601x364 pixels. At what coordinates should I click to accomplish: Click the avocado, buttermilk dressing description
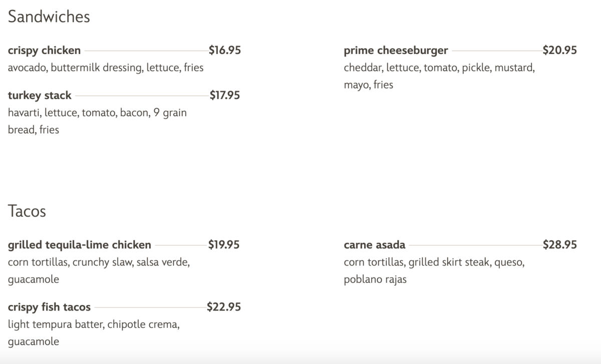tap(105, 68)
